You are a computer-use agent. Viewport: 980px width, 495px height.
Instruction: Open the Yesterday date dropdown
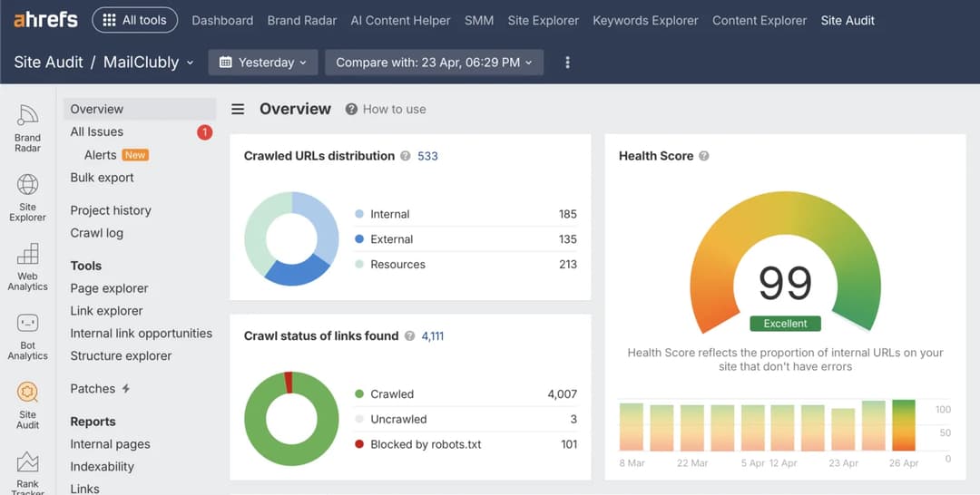tap(263, 63)
